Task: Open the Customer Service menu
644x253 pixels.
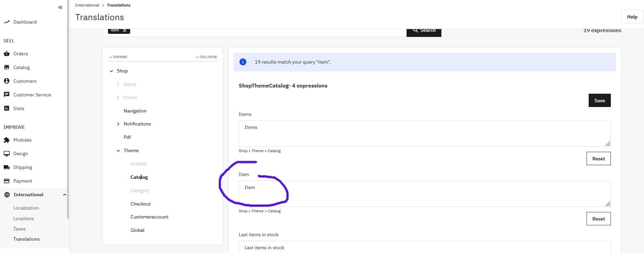Action: (x=32, y=95)
